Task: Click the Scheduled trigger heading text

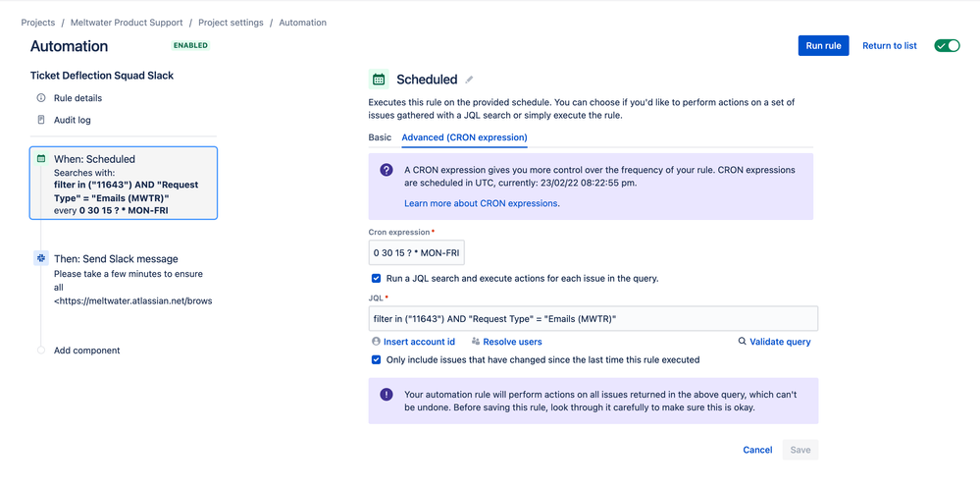Action: click(x=427, y=80)
